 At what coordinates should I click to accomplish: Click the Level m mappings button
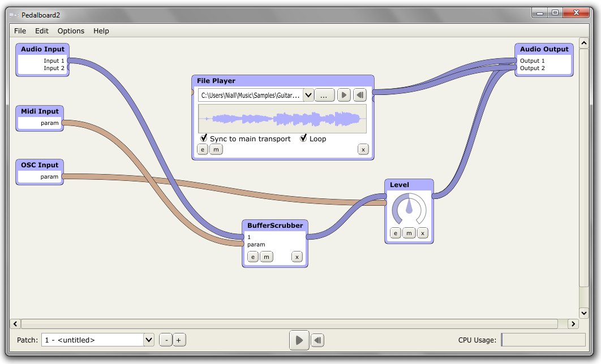[409, 233]
